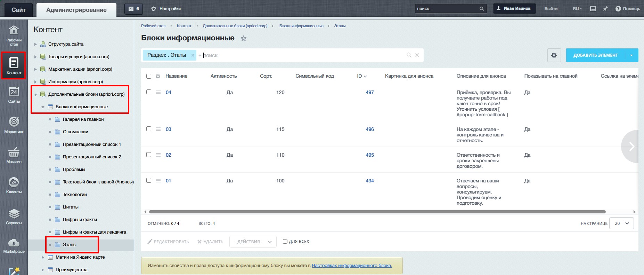Screen dimensions: 644x275
Task: Enable the ДЛЯ ВСЕХ checkbox
Action: pos(285,242)
